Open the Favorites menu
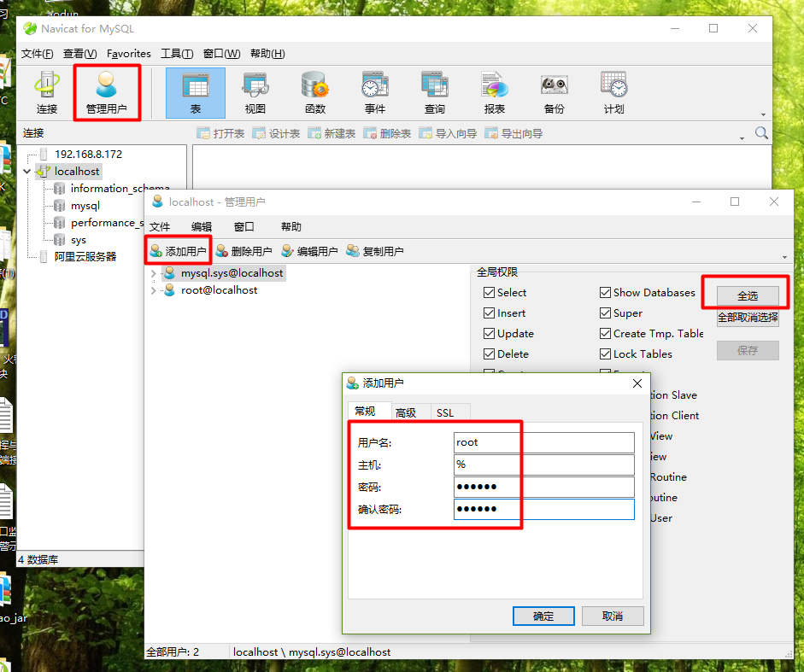This screenshot has width=804, height=672. (129, 54)
